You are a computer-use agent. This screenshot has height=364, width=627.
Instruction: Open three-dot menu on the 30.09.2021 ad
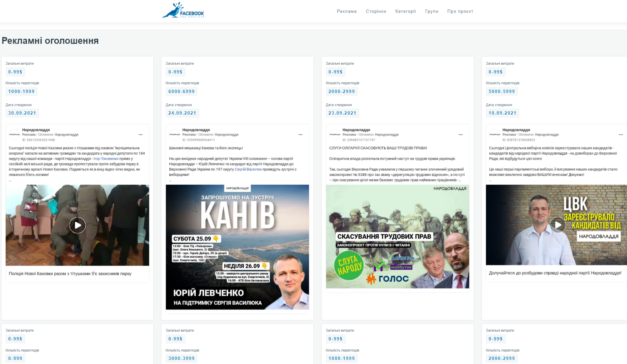(141, 135)
